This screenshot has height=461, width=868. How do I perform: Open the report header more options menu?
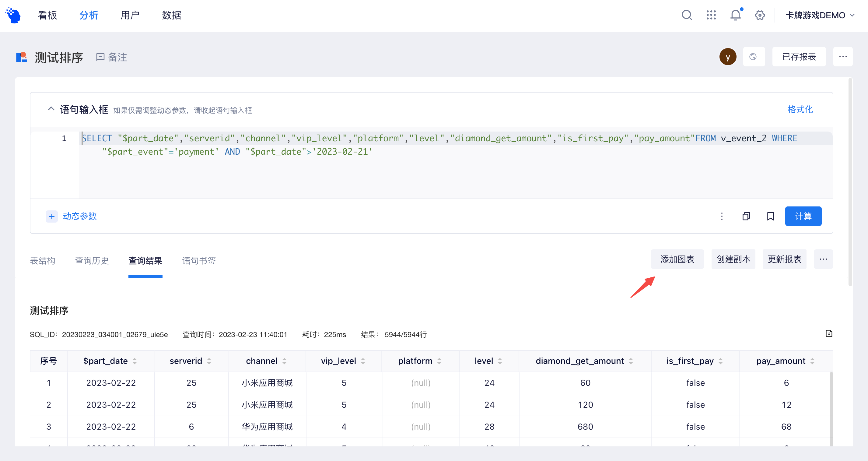[x=843, y=57]
